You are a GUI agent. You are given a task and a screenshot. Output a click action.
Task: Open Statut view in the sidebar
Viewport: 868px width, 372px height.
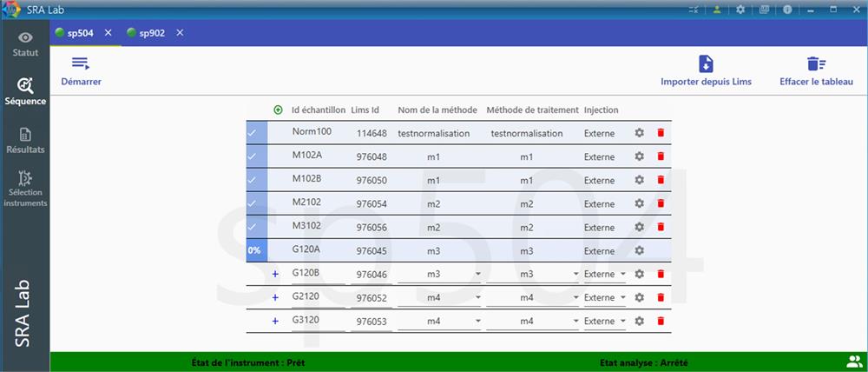pos(25,43)
